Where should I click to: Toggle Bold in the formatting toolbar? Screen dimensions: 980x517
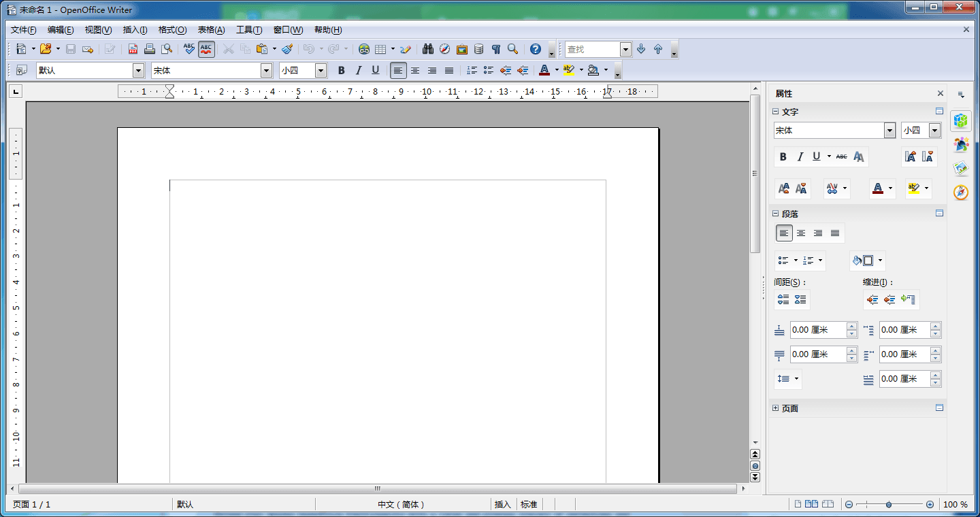[342, 70]
